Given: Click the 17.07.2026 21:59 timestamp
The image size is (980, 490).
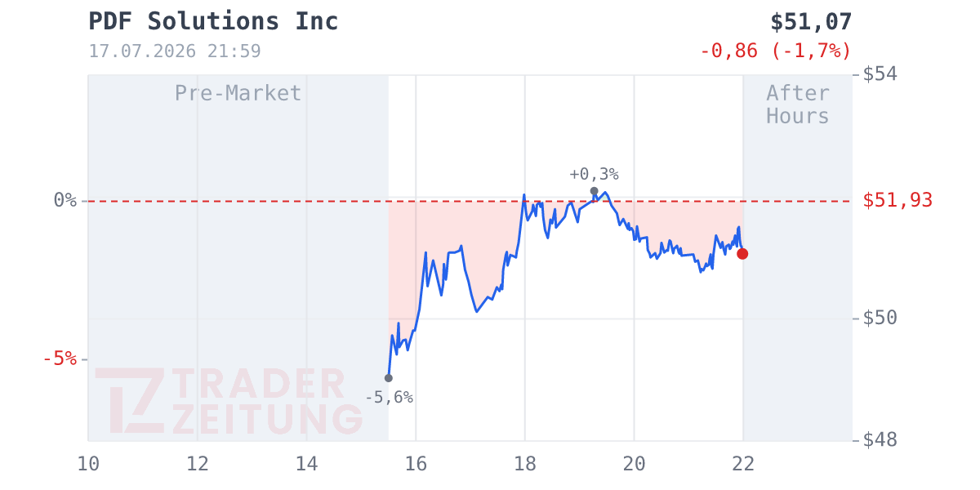Looking at the screenshot, I should pyautogui.click(x=175, y=51).
